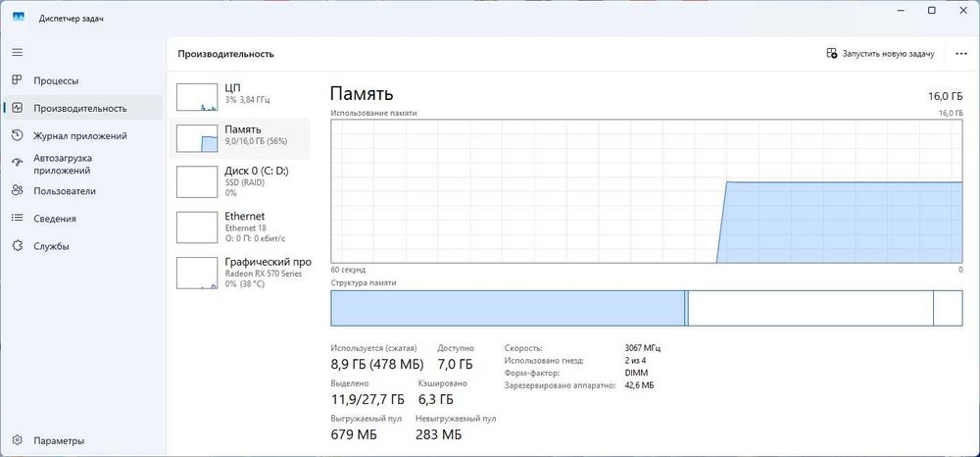Click the DIMM form factor value
980x457 pixels.
coord(636,374)
